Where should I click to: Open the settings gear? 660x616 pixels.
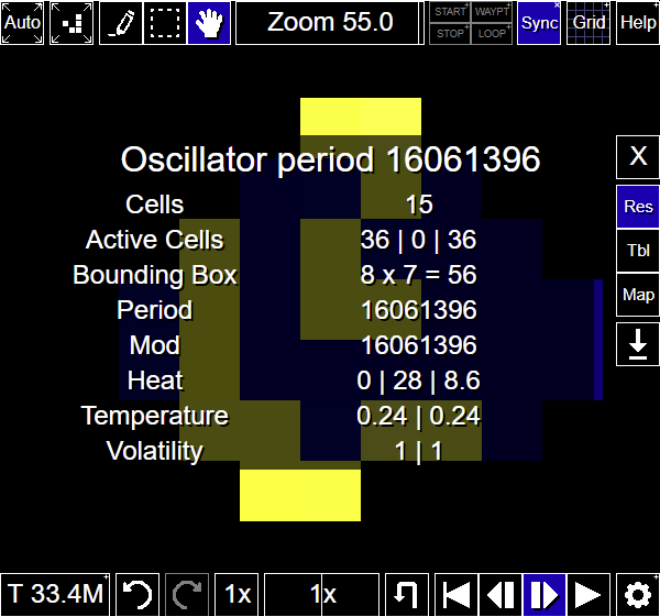638,594
